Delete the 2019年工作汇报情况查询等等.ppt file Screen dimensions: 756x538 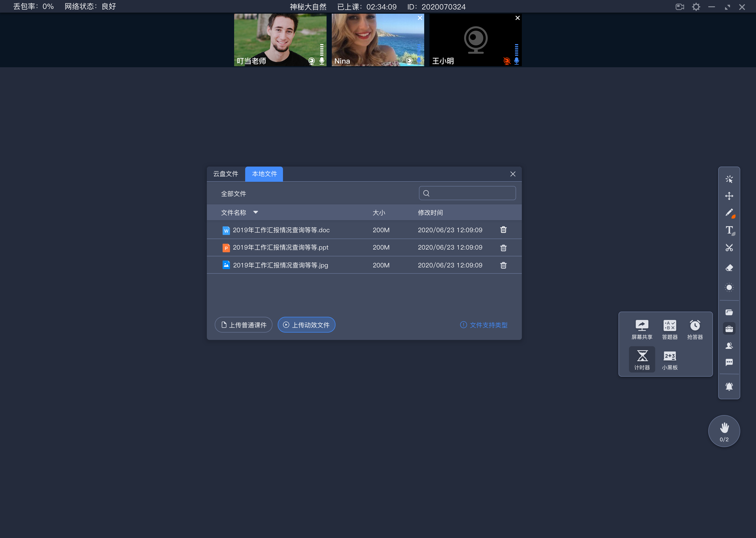coord(503,247)
